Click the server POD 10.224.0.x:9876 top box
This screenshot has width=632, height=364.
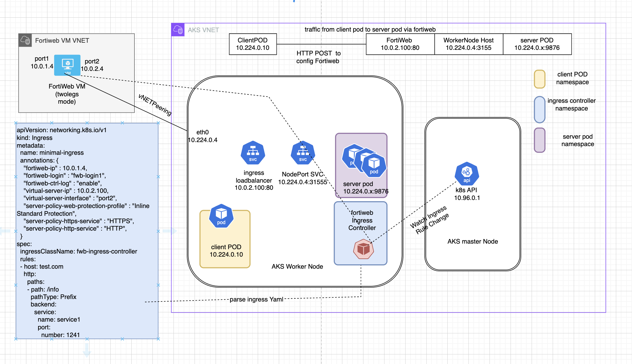point(537,44)
